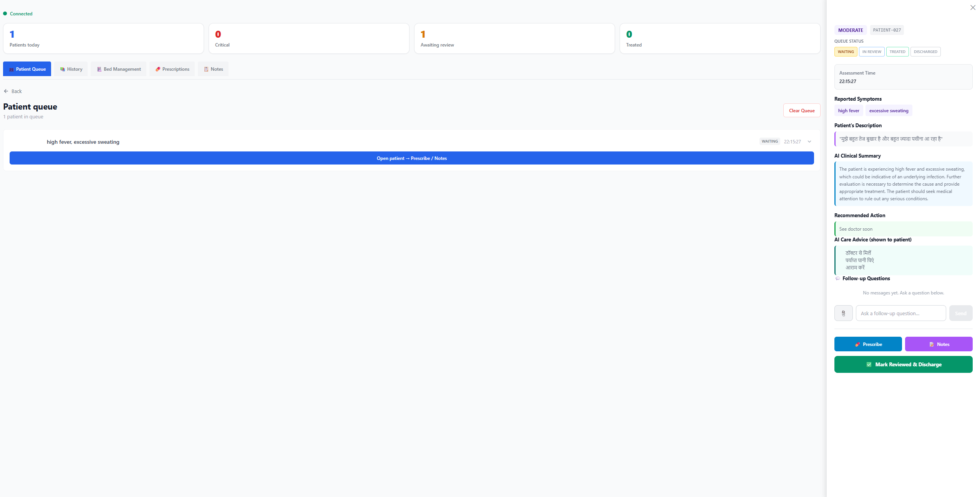Viewport: 980px width, 497px height.
Task: Click '1 patient in queue' subtitle
Action: 23,117
